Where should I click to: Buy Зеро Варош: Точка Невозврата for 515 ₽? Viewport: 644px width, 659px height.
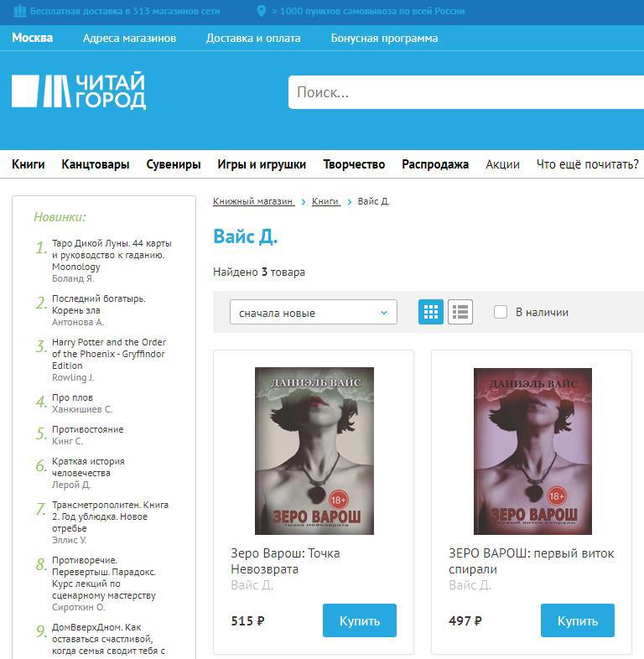point(359,620)
